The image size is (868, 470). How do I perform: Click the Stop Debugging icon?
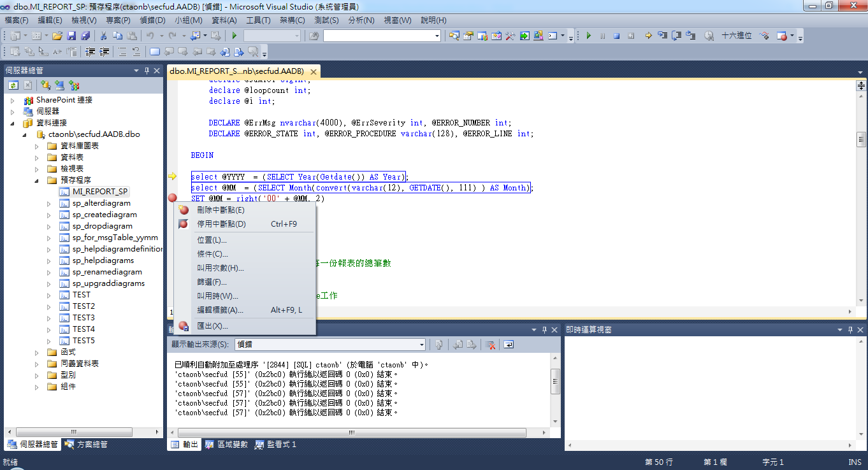pos(618,36)
